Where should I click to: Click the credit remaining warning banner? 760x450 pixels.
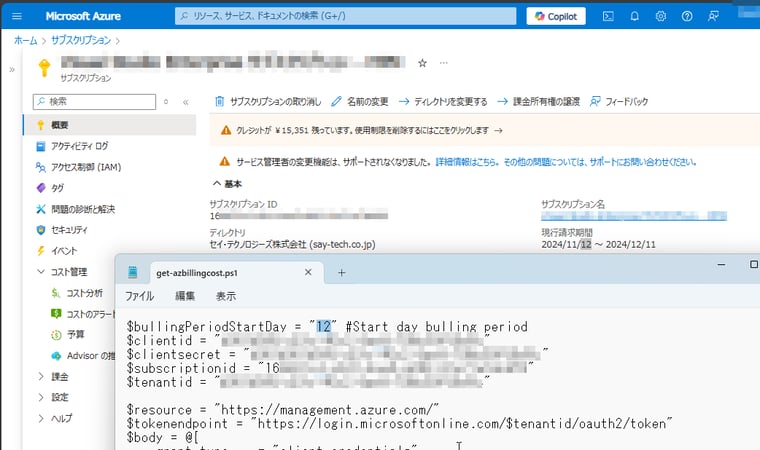485,130
